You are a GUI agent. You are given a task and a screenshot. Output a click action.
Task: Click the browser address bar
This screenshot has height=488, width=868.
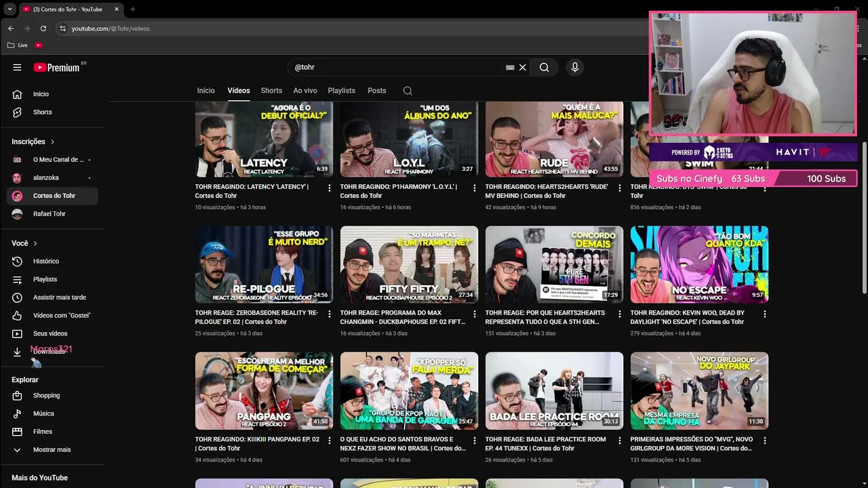(x=353, y=28)
